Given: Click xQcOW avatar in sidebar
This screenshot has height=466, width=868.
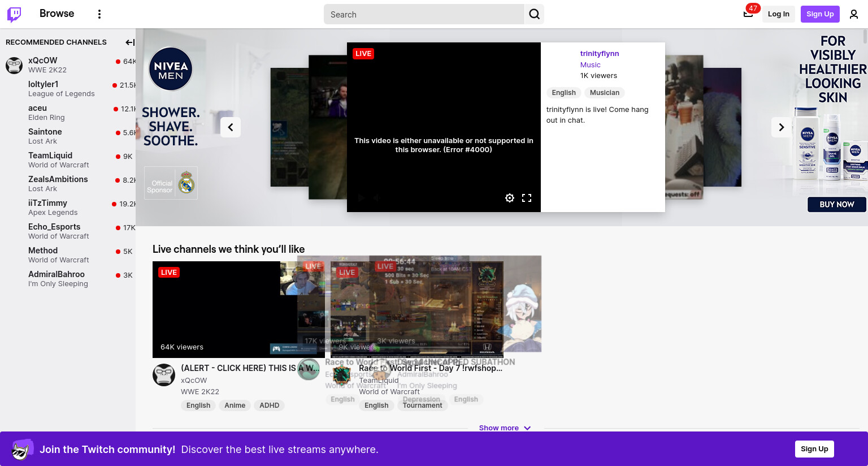Looking at the screenshot, I should pyautogui.click(x=14, y=65).
